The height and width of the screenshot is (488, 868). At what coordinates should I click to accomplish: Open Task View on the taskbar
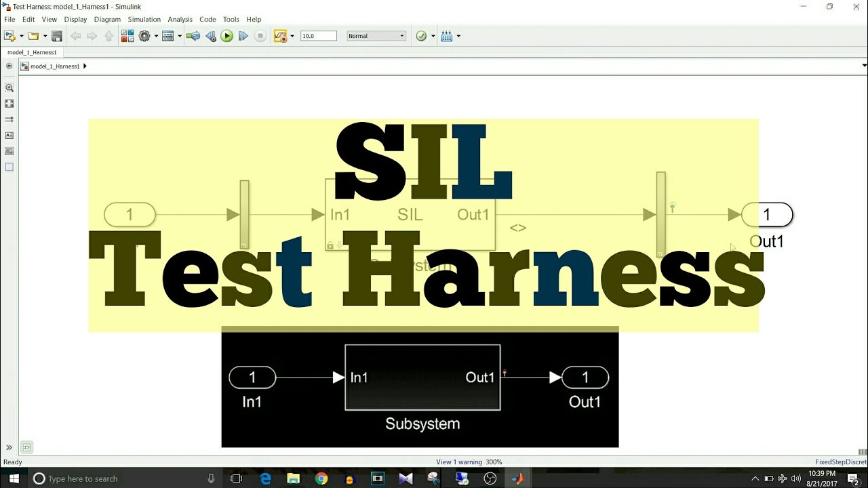click(x=237, y=479)
